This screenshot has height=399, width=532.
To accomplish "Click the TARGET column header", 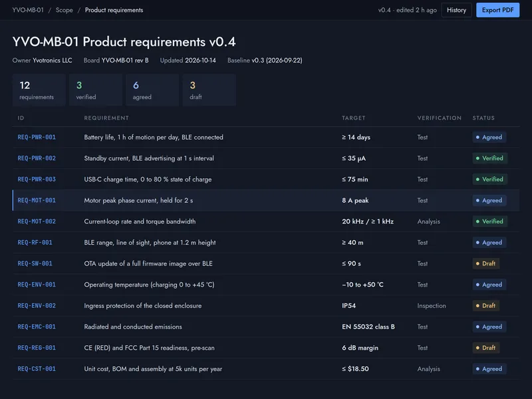I will point(354,118).
